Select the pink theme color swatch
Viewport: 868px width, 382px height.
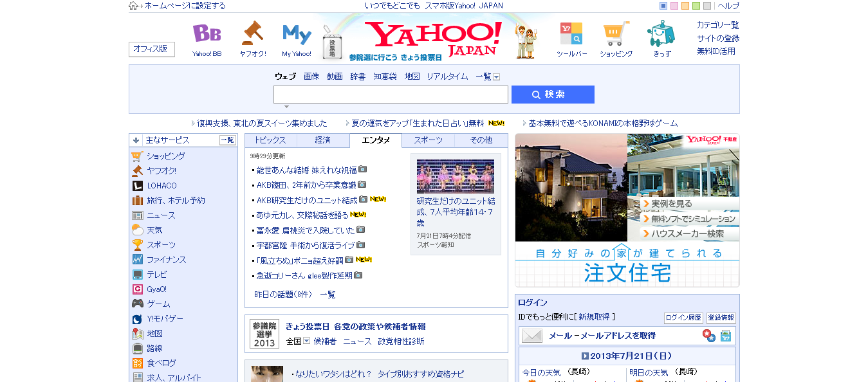coord(674,6)
